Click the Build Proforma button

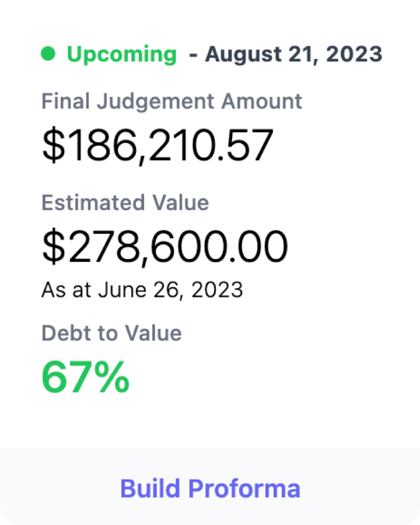(x=210, y=488)
